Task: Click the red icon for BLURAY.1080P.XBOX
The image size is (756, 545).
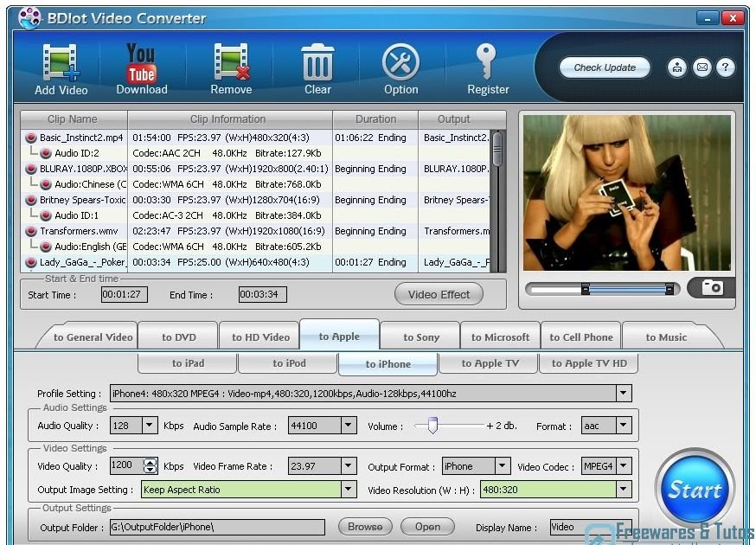Action: pyautogui.click(x=31, y=169)
